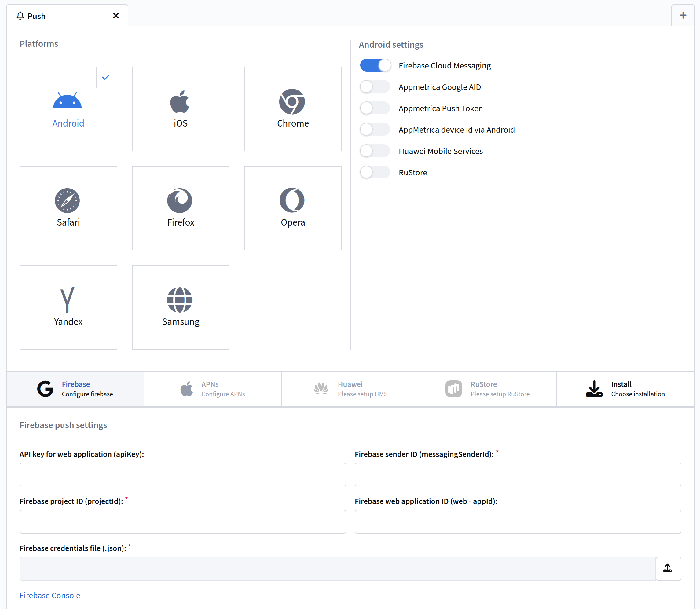Image resolution: width=700 pixels, height=609 pixels.
Task: Click the bell icon on Push tab
Action: (20, 16)
